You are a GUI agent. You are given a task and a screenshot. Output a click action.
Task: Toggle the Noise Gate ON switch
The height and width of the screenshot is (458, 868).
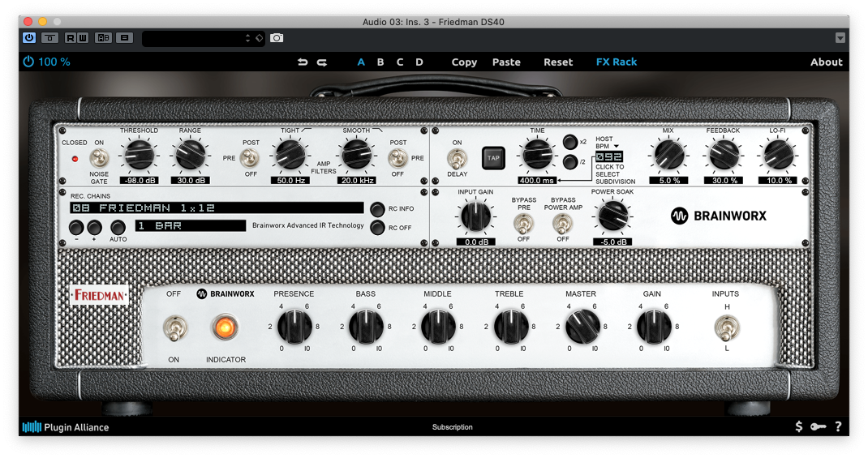click(x=99, y=159)
